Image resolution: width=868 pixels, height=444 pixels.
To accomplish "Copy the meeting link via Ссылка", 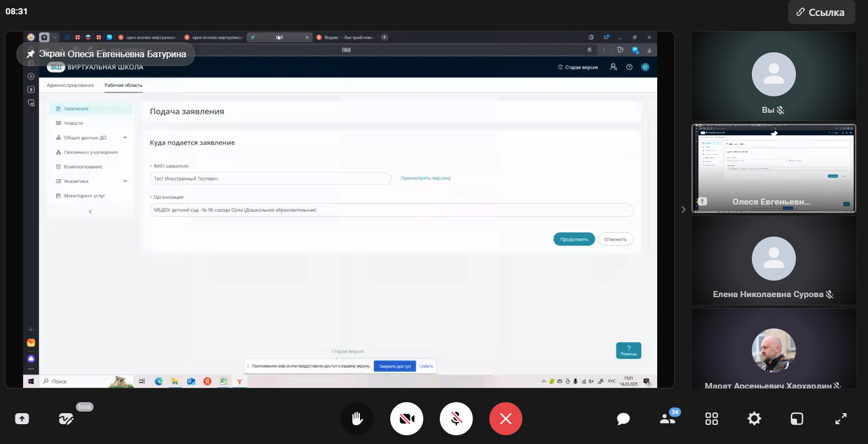I will [821, 12].
